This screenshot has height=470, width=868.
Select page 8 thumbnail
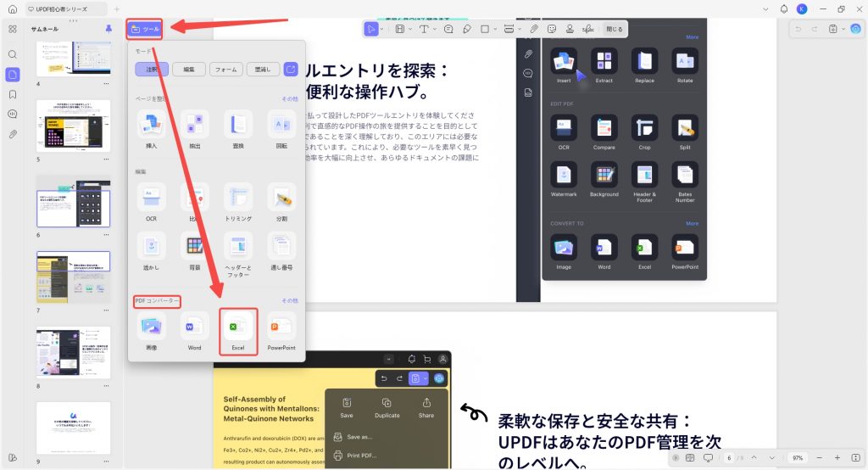[x=74, y=353]
